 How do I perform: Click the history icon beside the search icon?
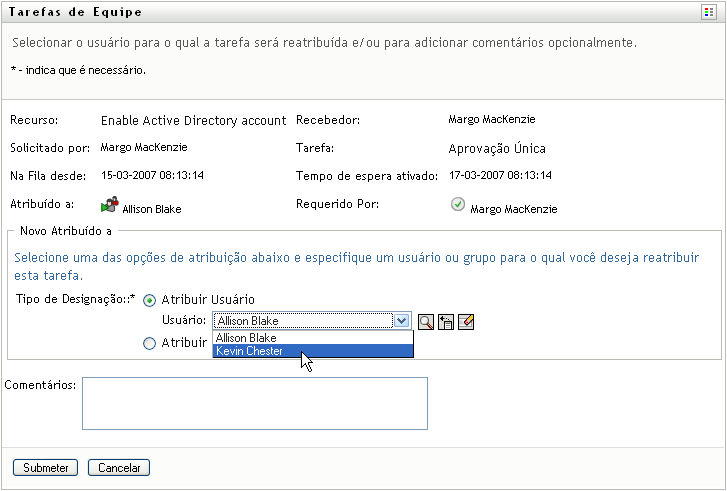(x=446, y=321)
